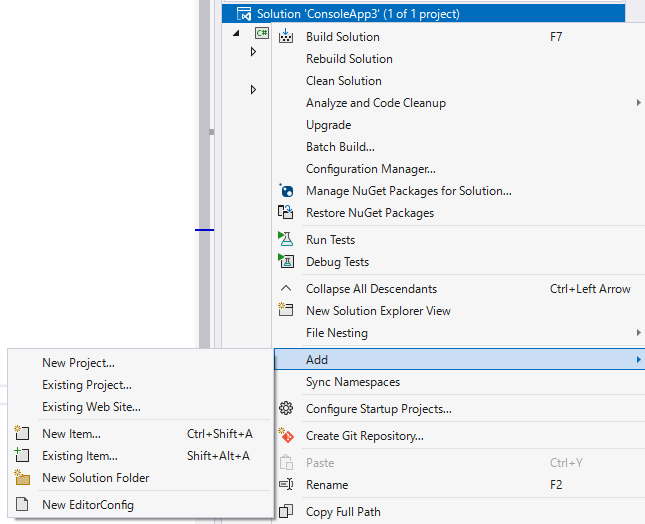The width and height of the screenshot is (645, 524).
Task: Click the Build Solution icon
Action: click(x=286, y=36)
